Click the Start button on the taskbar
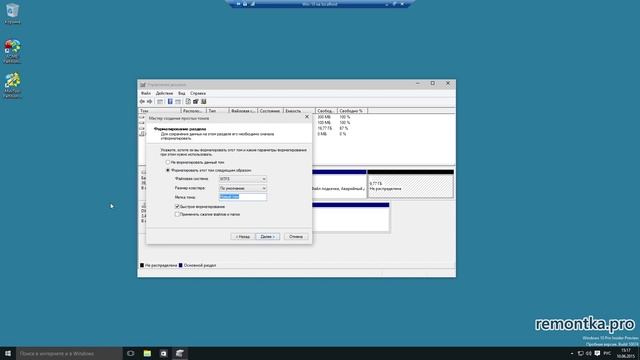The width and height of the screenshot is (640, 360). tap(8, 353)
